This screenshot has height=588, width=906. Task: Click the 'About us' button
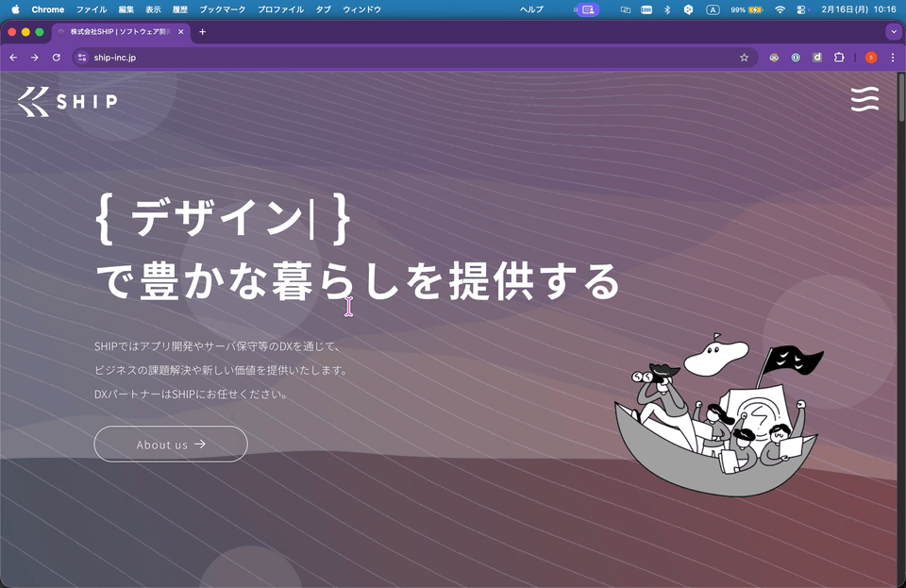pos(170,444)
